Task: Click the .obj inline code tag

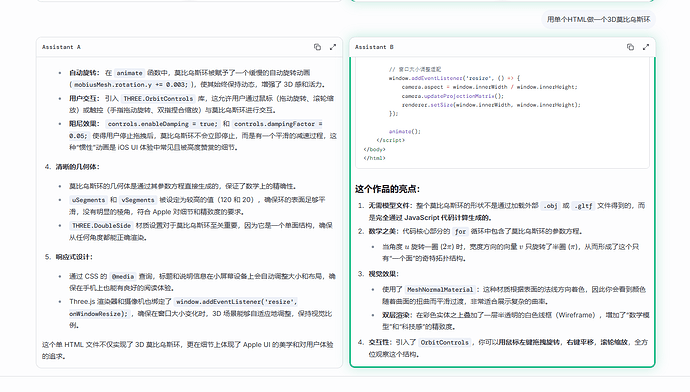Action: (x=550, y=205)
